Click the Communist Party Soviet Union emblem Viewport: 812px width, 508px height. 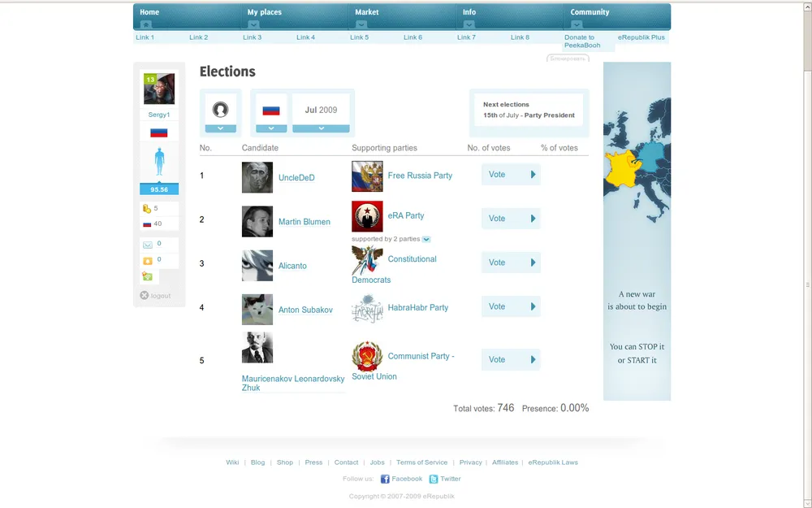click(x=367, y=357)
